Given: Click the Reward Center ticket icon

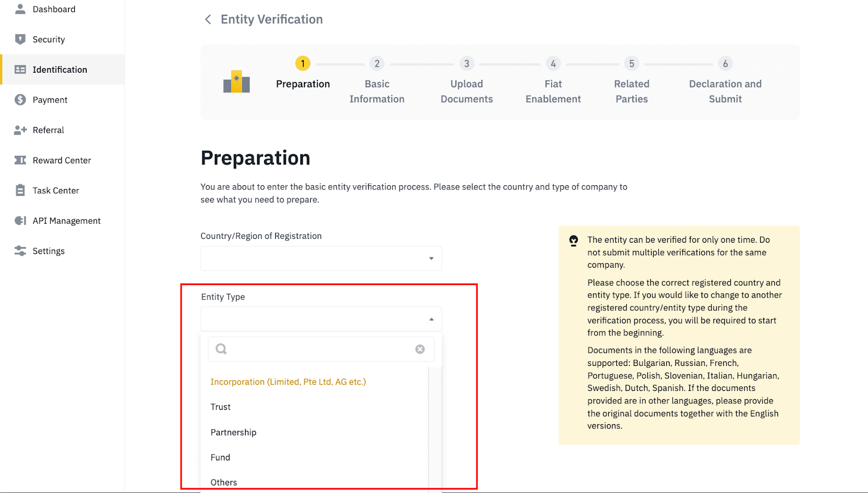Looking at the screenshot, I should point(20,160).
